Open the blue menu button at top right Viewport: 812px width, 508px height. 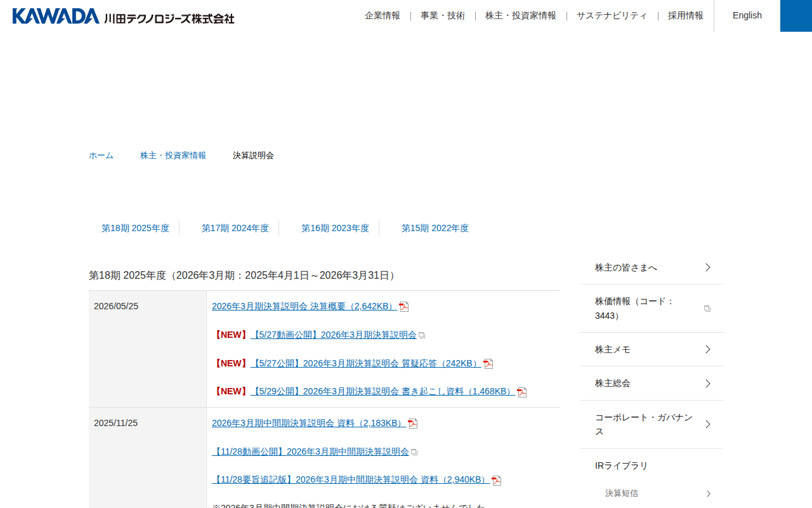[796, 16]
